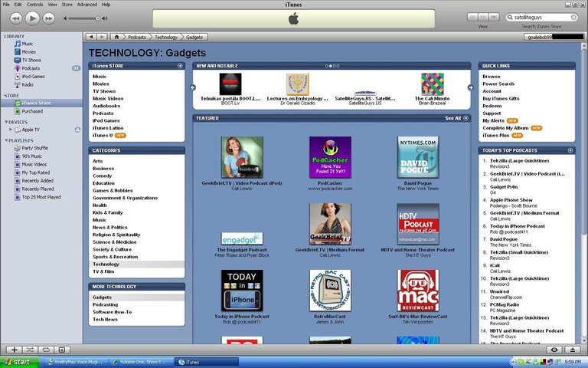Select first page dot in New and Notable

pos(327,66)
